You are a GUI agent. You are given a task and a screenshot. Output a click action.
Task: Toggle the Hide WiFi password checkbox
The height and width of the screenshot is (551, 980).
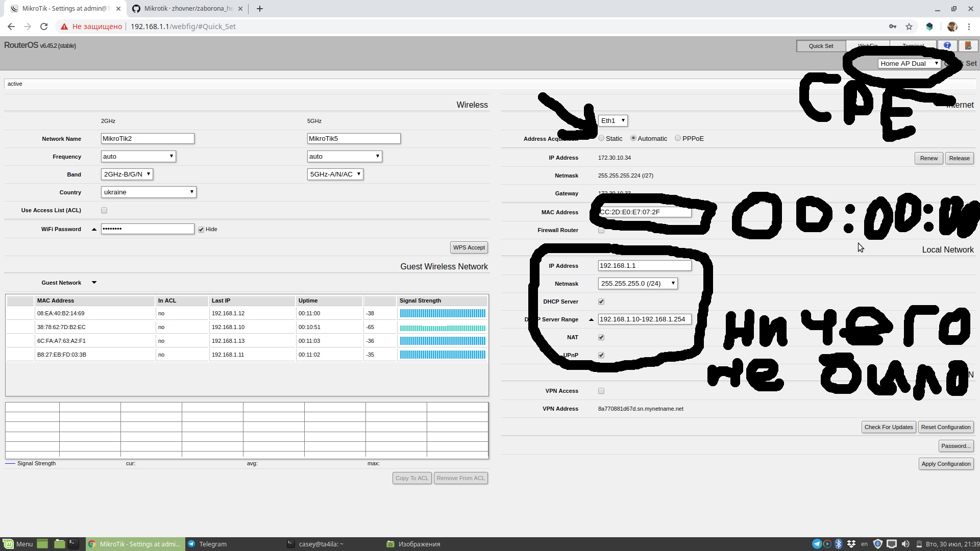pos(201,230)
